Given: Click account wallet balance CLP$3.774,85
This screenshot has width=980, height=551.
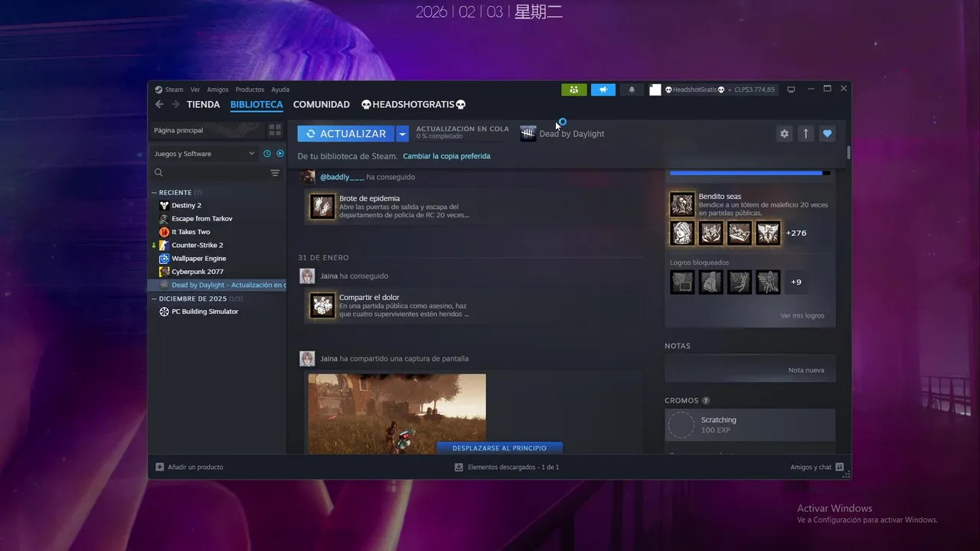Looking at the screenshot, I should pyautogui.click(x=754, y=90).
